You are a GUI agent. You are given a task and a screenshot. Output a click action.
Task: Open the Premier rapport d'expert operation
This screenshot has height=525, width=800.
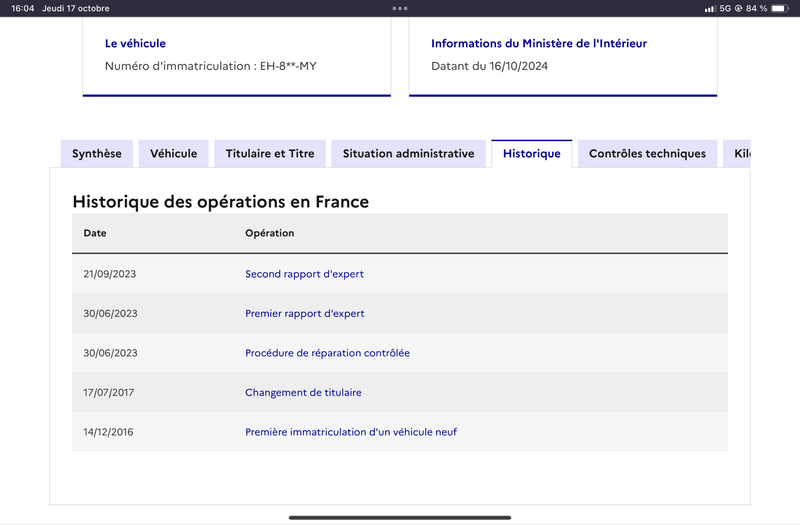coord(305,313)
